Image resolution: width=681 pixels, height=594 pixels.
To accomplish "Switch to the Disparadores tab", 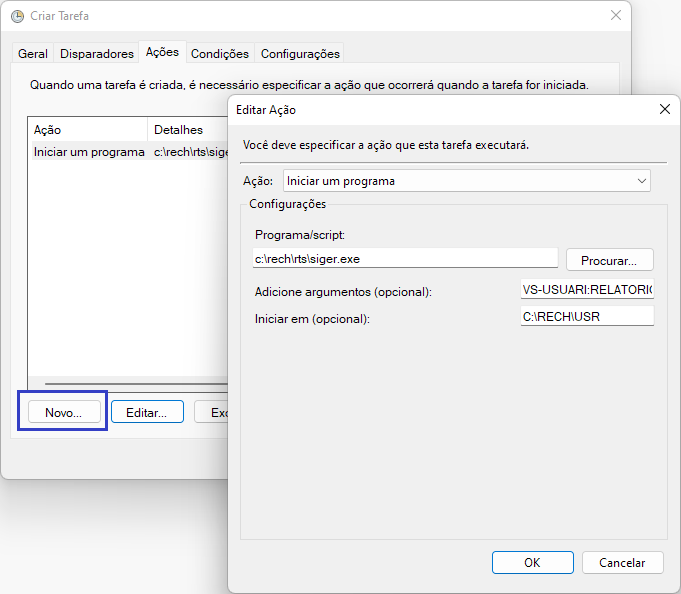I will [x=96, y=53].
